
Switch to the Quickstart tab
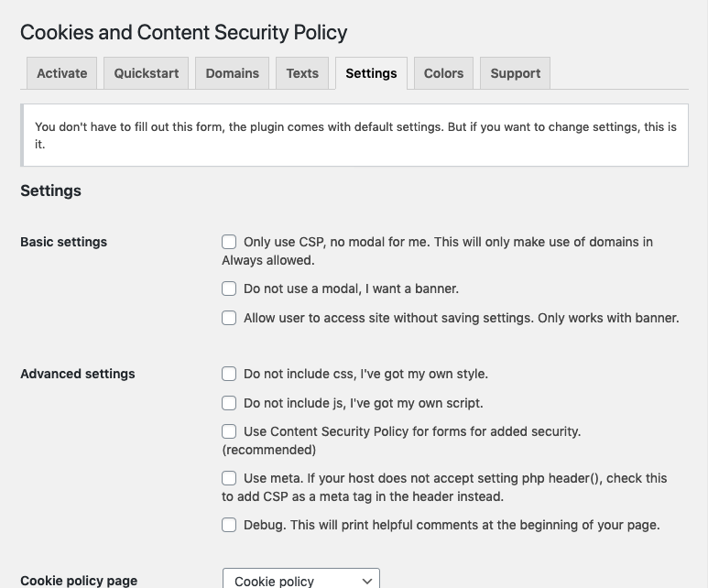pyautogui.click(x=147, y=73)
